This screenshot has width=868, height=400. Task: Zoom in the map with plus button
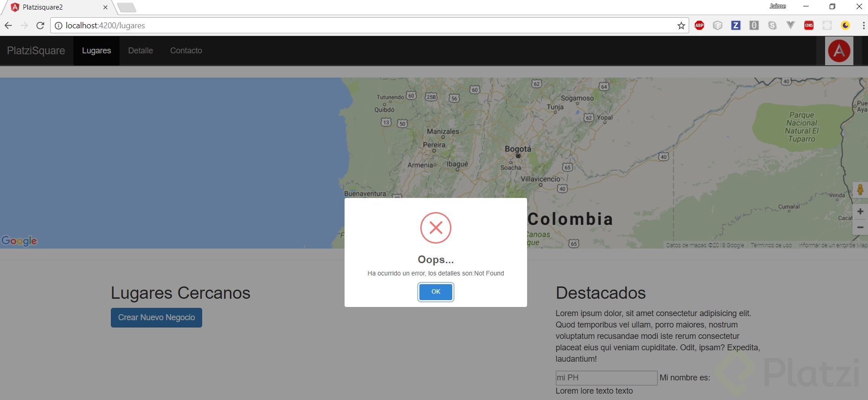[860, 212]
